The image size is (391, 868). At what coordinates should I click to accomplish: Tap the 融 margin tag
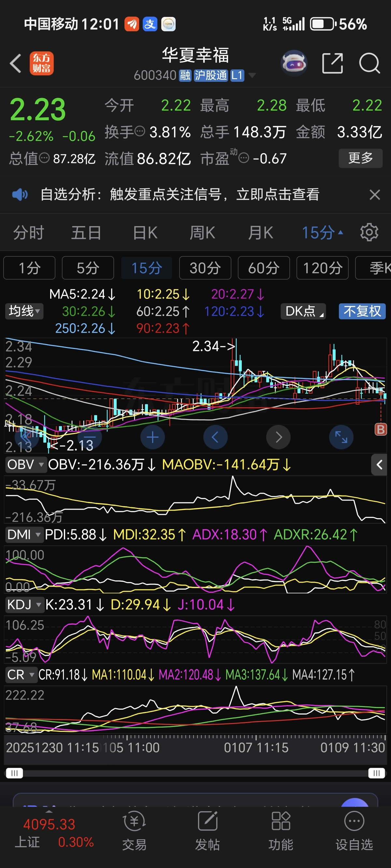[185, 76]
